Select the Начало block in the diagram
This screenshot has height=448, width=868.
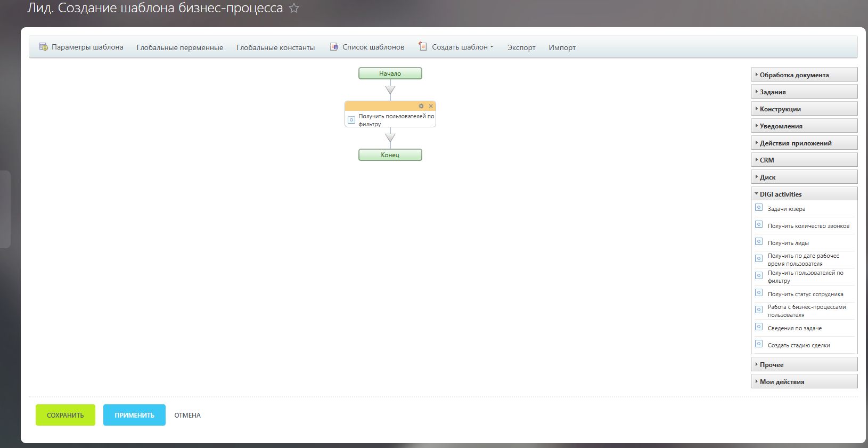pos(390,74)
